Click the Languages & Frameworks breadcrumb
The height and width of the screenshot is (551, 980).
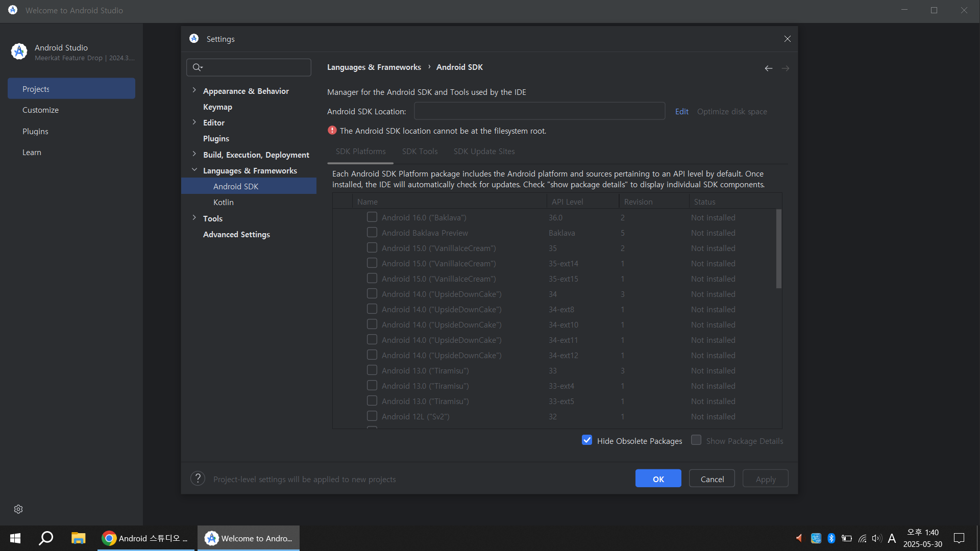[x=374, y=67]
